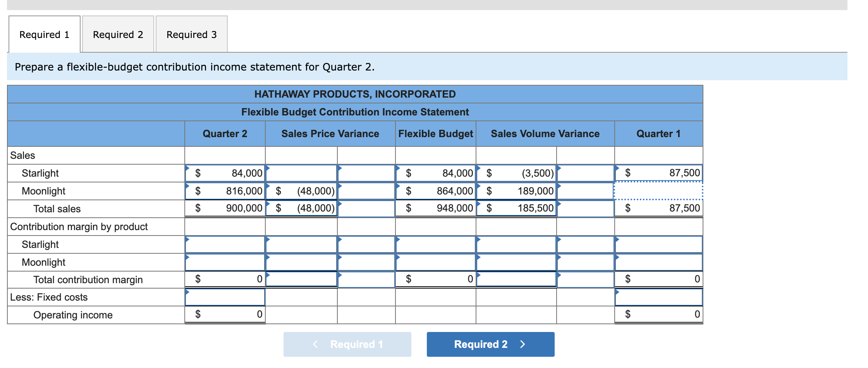The image size is (868, 368).
Task: Click the Sales Volume Variance column header
Action: (545, 134)
